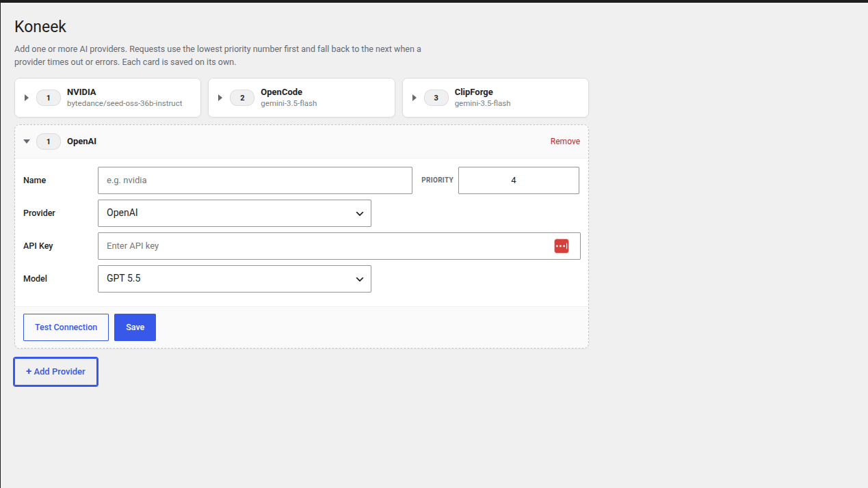
Task: Click the Priority field showing 4
Action: (518, 180)
